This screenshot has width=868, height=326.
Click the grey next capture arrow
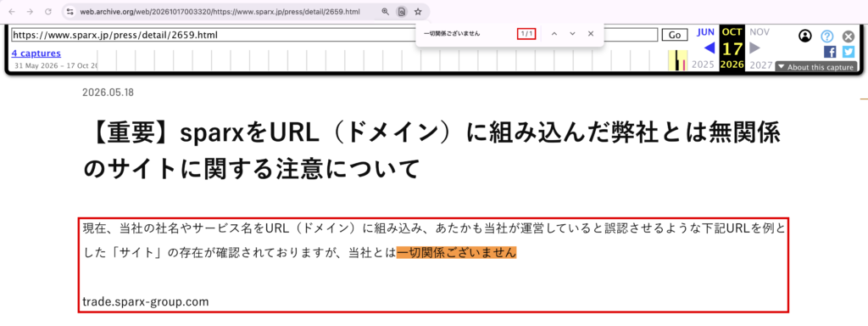(x=754, y=48)
